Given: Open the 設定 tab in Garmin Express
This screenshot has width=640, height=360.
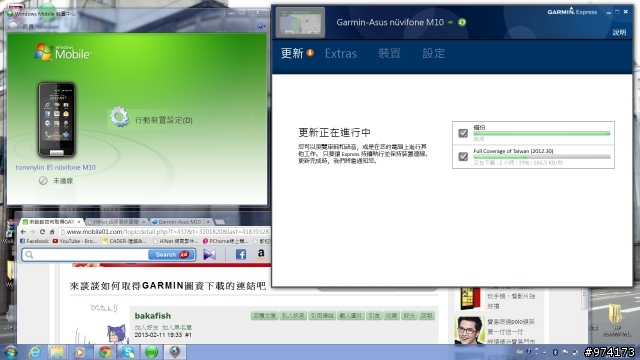Looking at the screenshot, I should point(433,53).
